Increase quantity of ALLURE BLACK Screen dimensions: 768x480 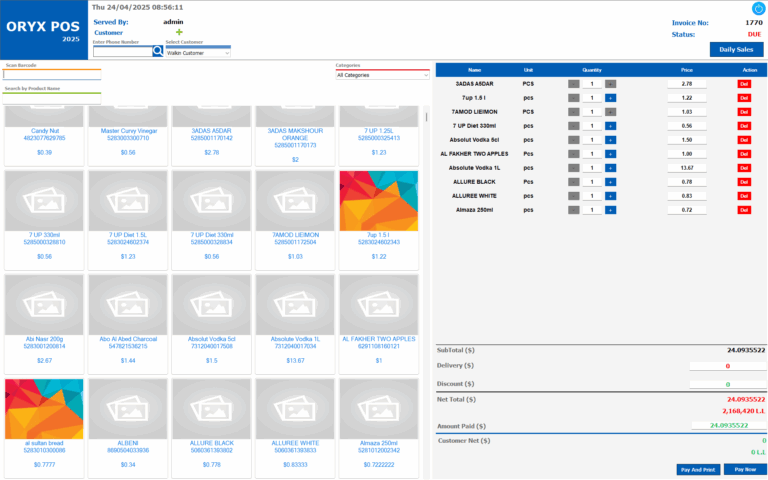(x=610, y=182)
